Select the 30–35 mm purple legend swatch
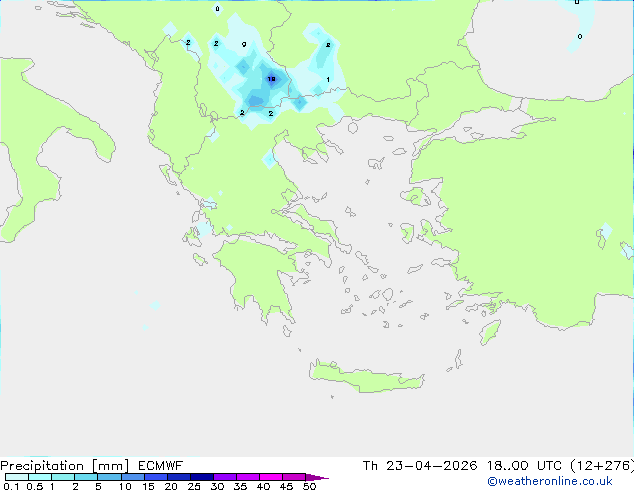The height and width of the screenshot is (490, 634). [x=224, y=477]
